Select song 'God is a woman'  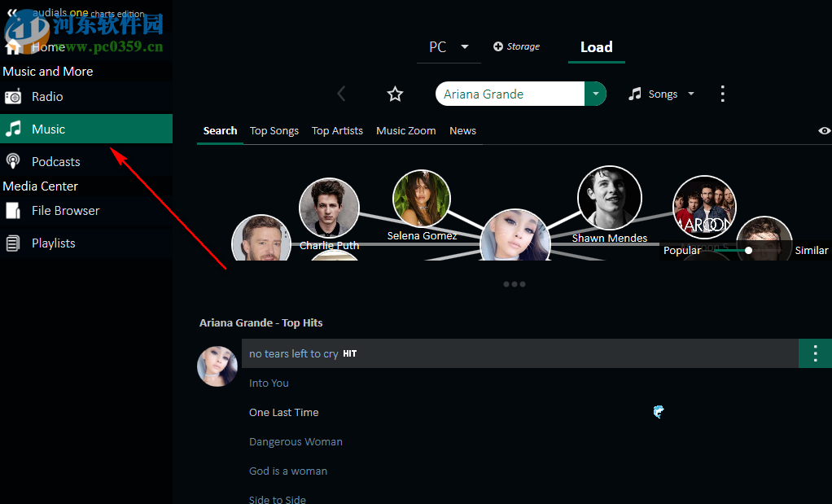[288, 471]
